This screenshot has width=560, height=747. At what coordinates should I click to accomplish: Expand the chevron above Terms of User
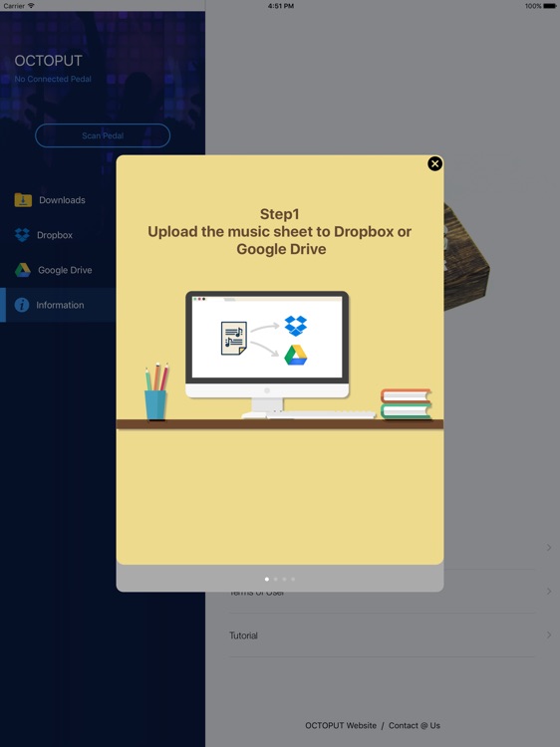pos(549,548)
